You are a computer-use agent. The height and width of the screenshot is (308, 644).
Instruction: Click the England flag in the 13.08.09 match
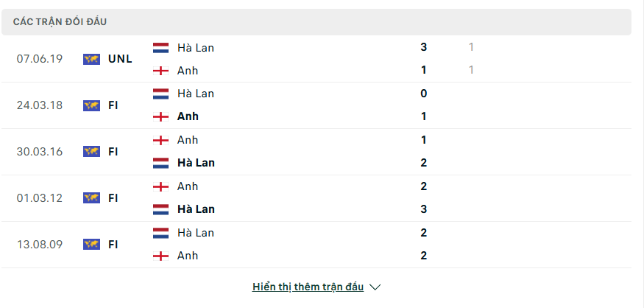point(160,256)
